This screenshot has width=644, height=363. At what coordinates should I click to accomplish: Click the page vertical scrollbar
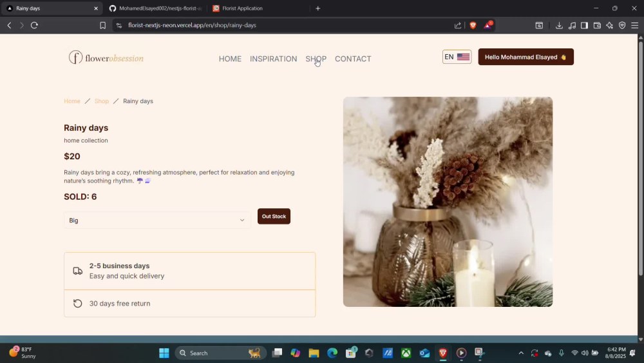point(640,158)
